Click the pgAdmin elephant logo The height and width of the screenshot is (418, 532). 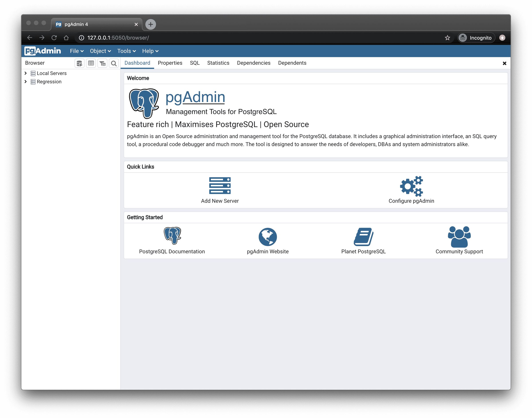(144, 102)
